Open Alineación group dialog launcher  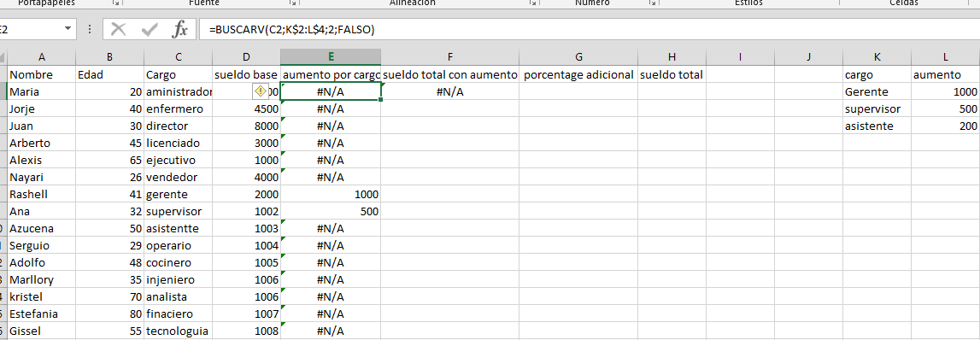coord(532,3)
